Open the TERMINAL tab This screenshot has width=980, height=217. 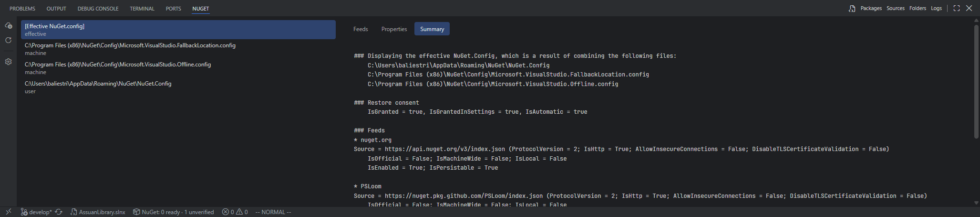point(142,9)
